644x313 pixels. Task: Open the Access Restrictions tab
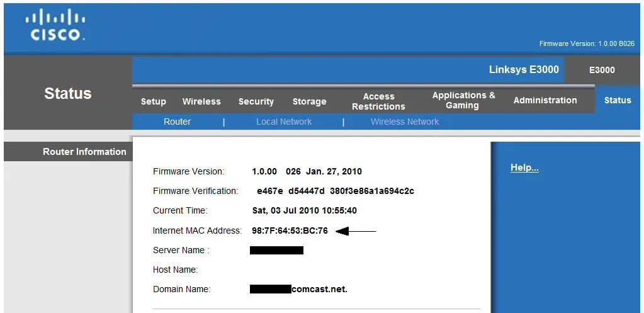(378, 101)
